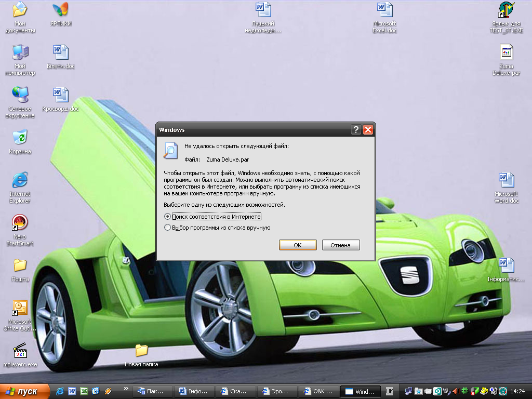Open the UK language indicator
Screen dimensions: 532x399
(x=390, y=391)
